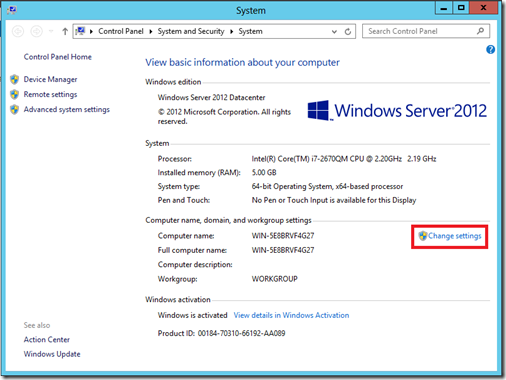Click the shield icon beside Change settings

point(423,236)
